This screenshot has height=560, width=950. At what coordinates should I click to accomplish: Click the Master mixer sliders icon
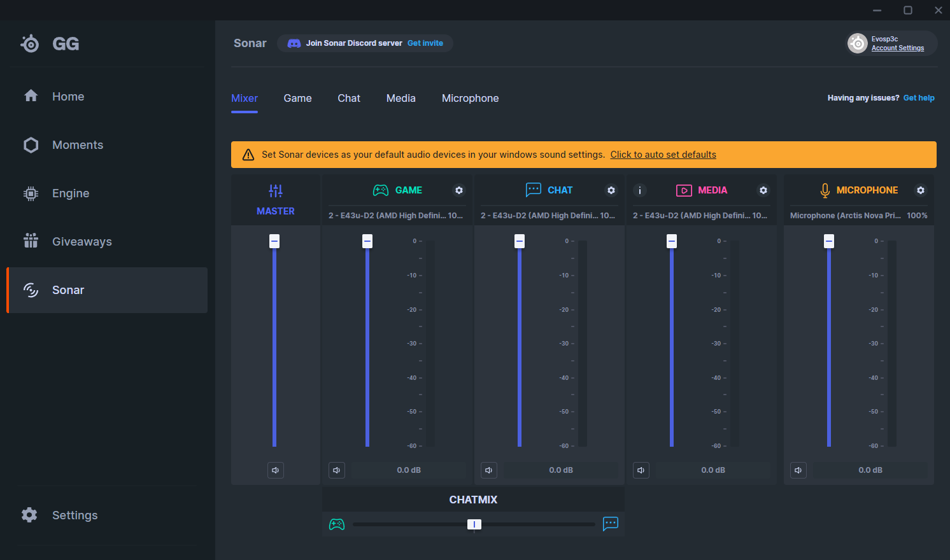click(276, 190)
